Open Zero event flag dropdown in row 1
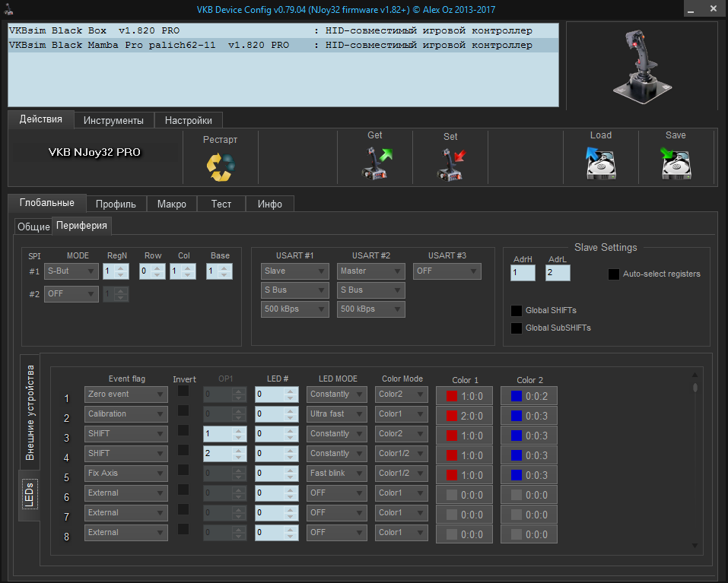This screenshot has height=583, width=728. (x=126, y=394)
